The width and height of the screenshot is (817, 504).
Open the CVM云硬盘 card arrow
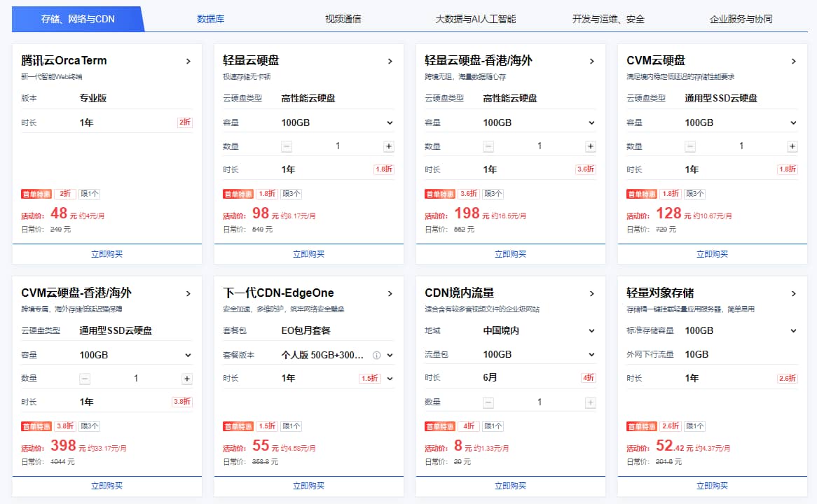(x=793, y=62)
